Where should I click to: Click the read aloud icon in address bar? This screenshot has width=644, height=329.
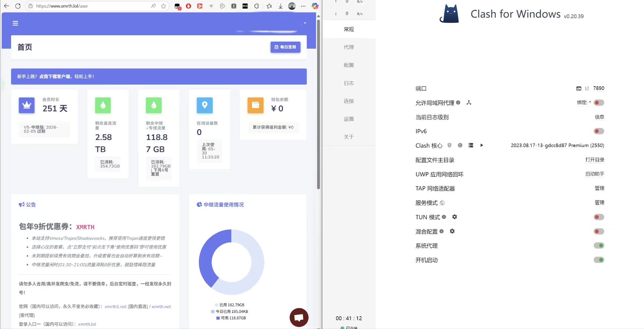153,6
